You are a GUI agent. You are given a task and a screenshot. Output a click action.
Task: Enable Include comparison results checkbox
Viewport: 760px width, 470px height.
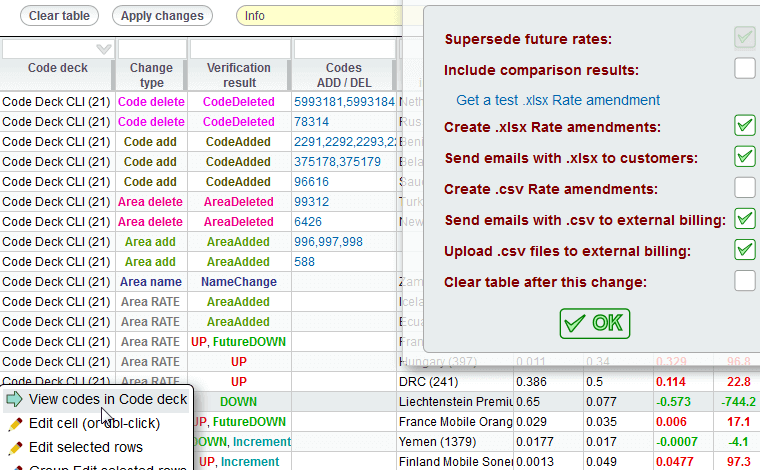744,68
